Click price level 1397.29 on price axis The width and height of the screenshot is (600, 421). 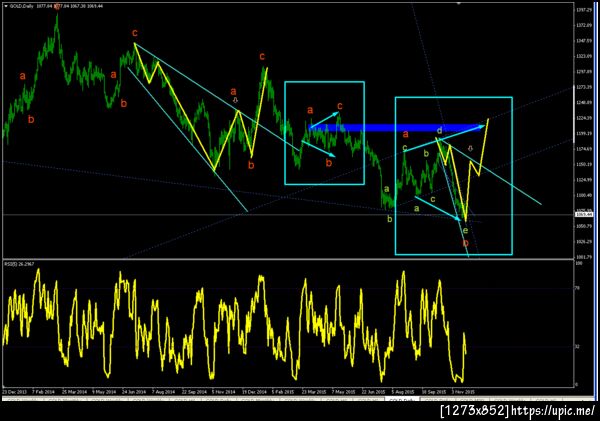click(584, 10)
